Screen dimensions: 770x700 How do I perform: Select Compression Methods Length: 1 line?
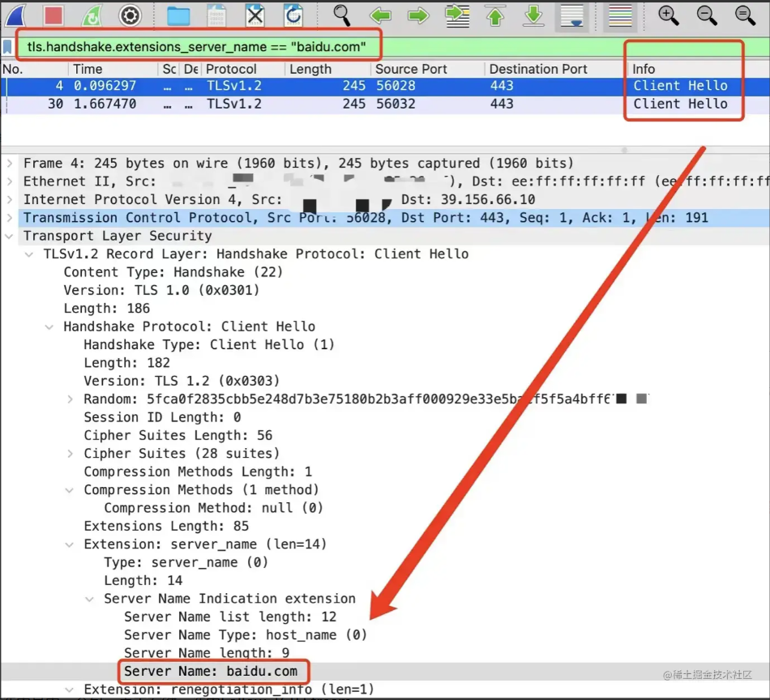(198, 472)
